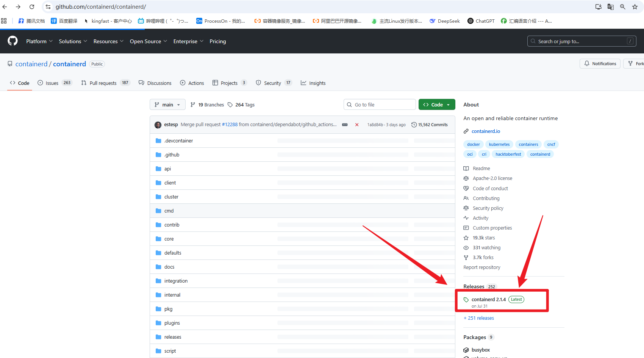
Task: Open the green Code dropdown button
Action: click(437, 105)
